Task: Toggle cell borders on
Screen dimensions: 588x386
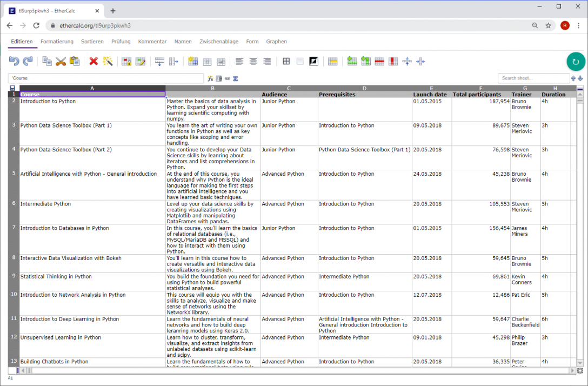Action: [286, 61]
